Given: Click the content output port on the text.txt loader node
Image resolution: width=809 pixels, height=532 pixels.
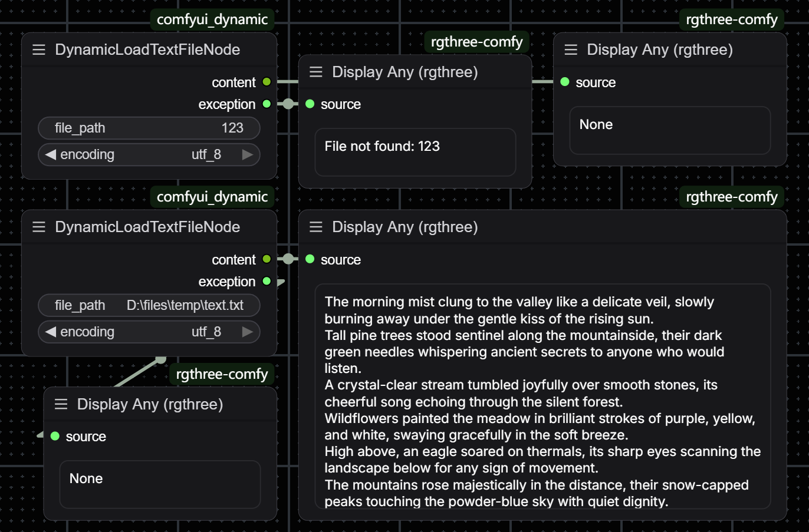Looking at the screenshot, I should 267,259.
